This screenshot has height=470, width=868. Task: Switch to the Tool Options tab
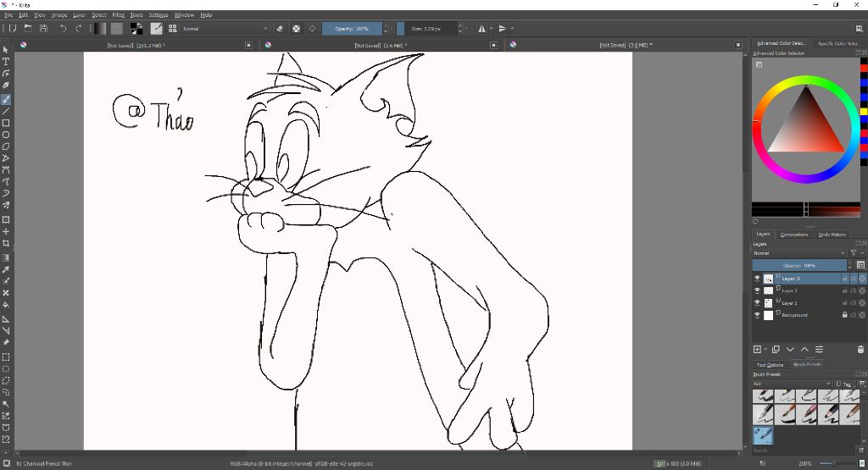[x=770, y=365]
